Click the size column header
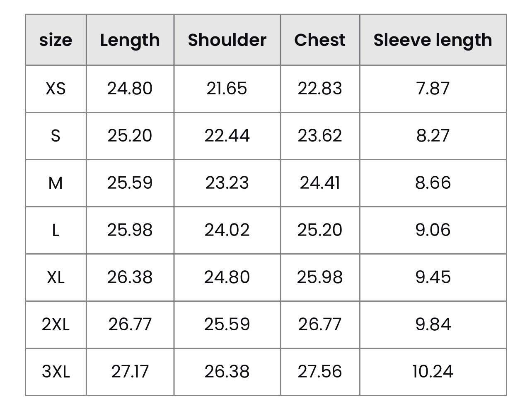The image size is (532, 411). tap(56, 40)
